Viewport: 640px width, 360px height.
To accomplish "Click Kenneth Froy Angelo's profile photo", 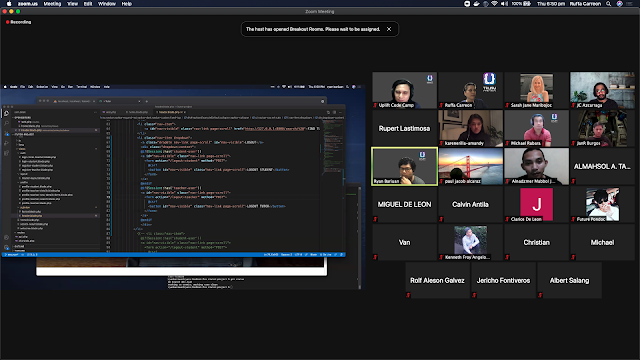I will (470, 240).
